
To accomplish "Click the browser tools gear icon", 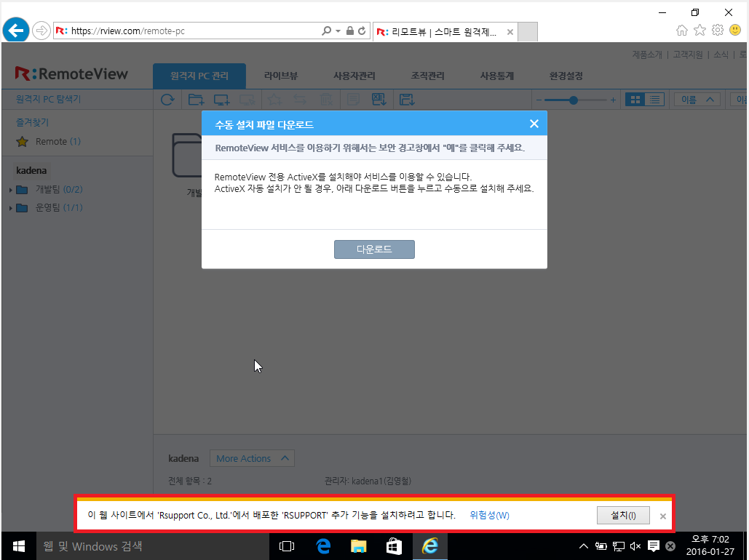I will click(x=718, y=31).
